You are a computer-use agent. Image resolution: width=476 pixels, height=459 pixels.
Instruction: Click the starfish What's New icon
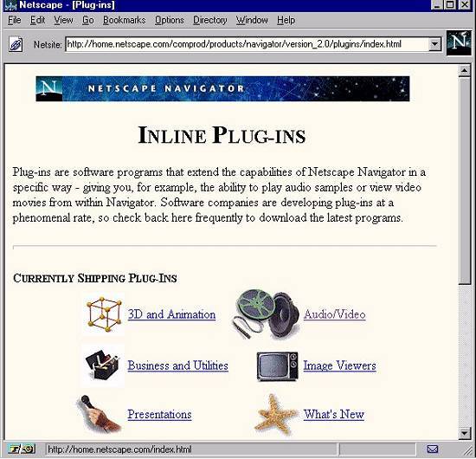[x=275, y=414]
